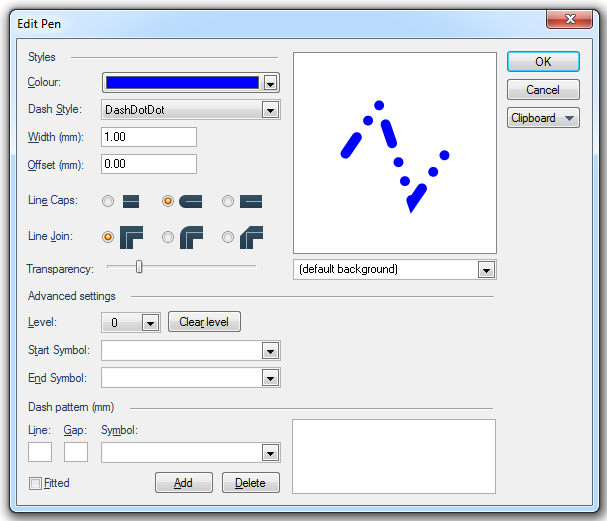Expand the Start Symbol combo box
The image size is (607, 521).
coord(269,351)
